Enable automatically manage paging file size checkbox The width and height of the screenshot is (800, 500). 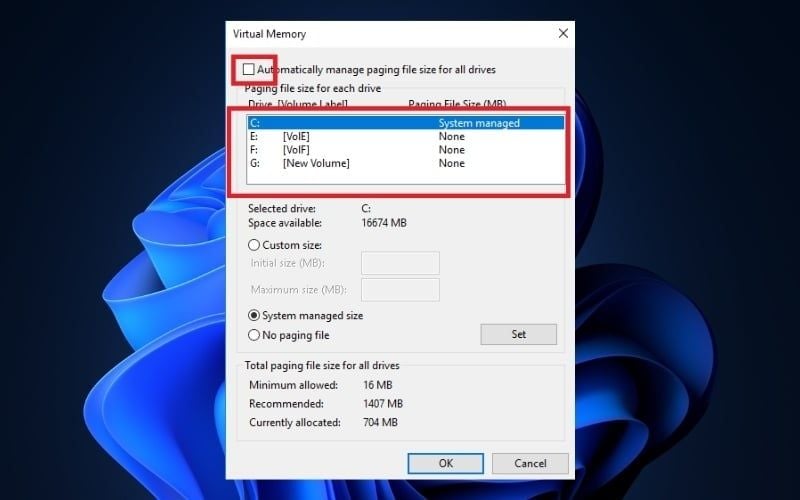coord(248,69)
